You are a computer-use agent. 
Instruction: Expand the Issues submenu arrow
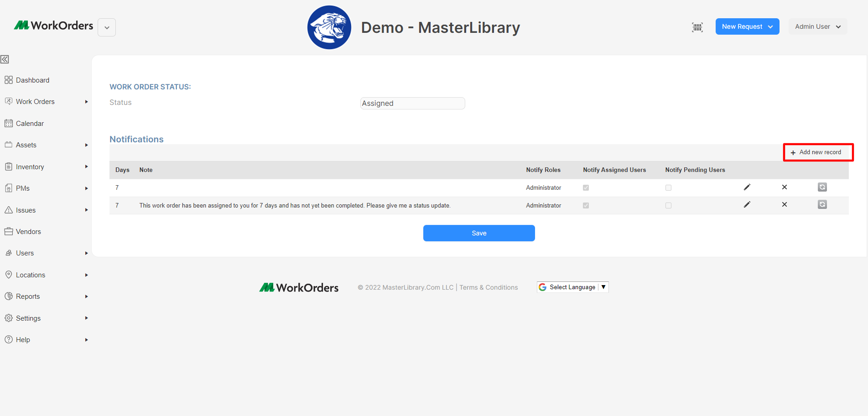86,210
